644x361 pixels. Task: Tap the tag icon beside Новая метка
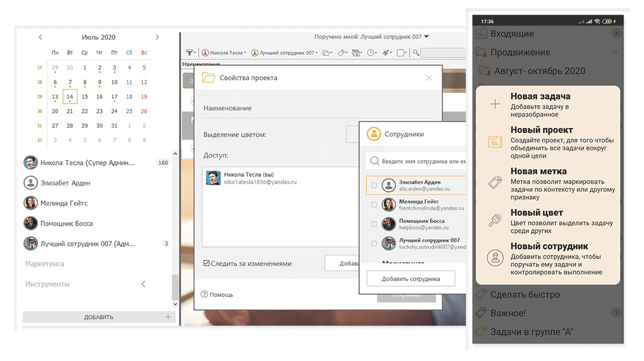(x=495, y=183)
